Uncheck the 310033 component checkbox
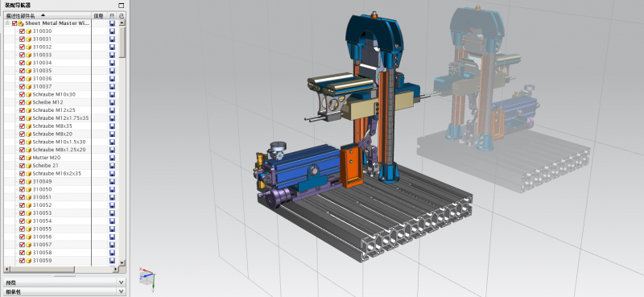This screenshot has width=644, height=297. [x=23, y=55]
